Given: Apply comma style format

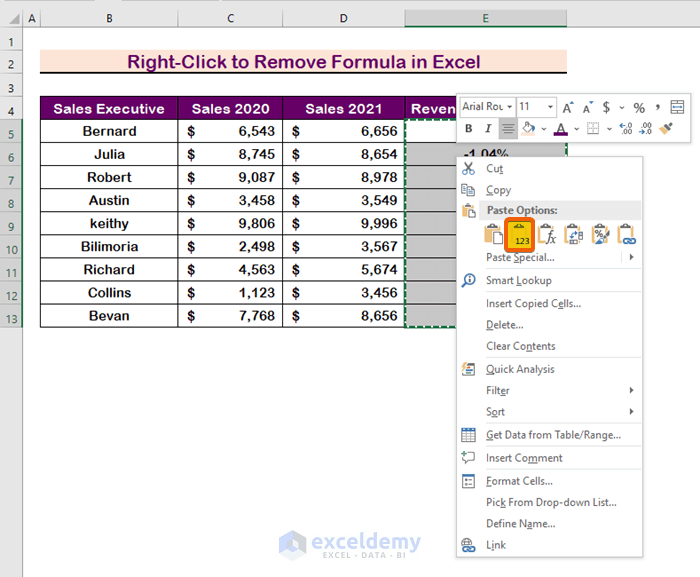Looking at the screenshot, I should coord(658,107).
